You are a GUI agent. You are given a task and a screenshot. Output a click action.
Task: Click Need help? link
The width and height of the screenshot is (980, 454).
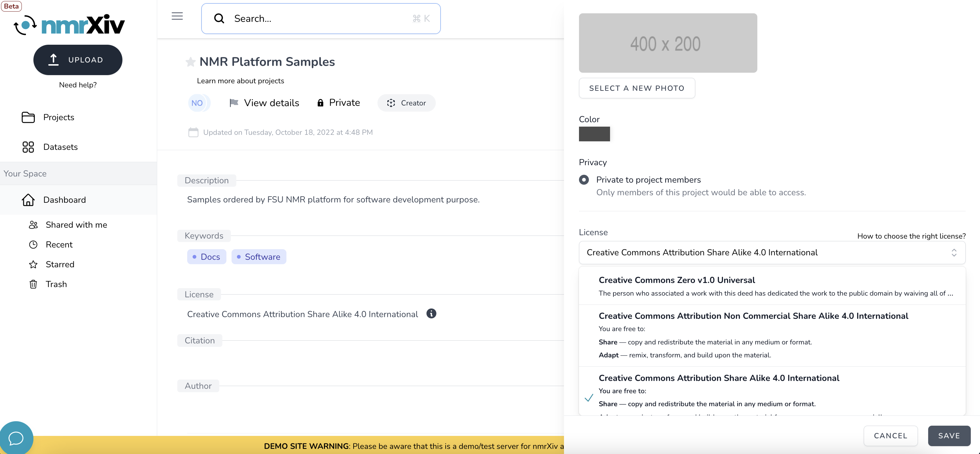click(78, 85)
